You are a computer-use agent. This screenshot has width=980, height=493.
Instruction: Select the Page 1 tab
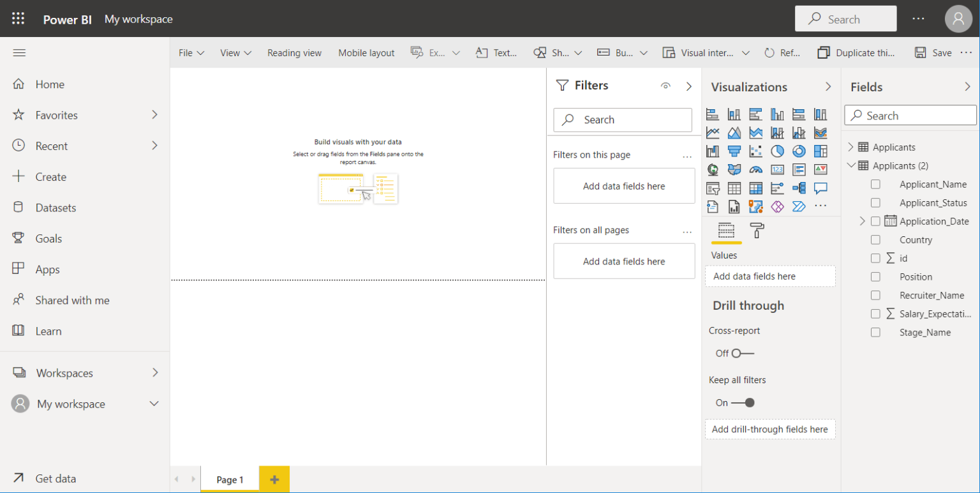click(x=229, y=480)
